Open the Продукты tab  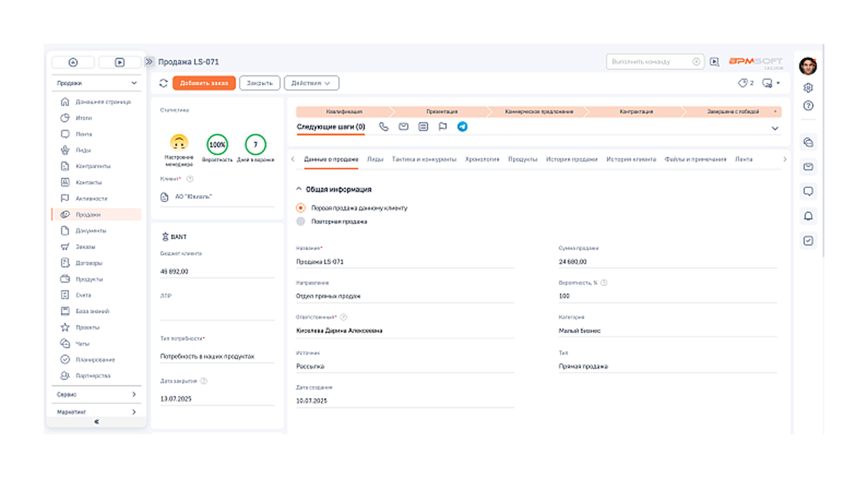522,159
